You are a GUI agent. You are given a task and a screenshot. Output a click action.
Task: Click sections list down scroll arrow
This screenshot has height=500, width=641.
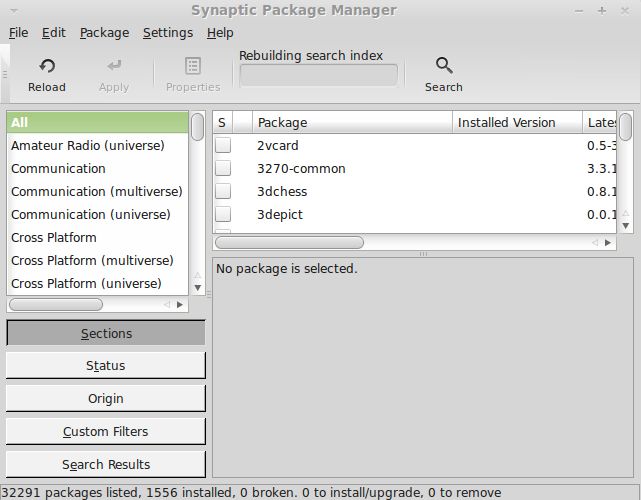[x=198, y=288]
